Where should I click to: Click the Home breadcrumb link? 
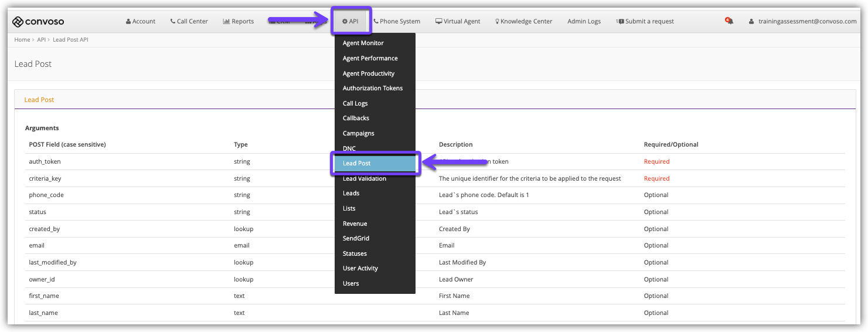(22, 40)
